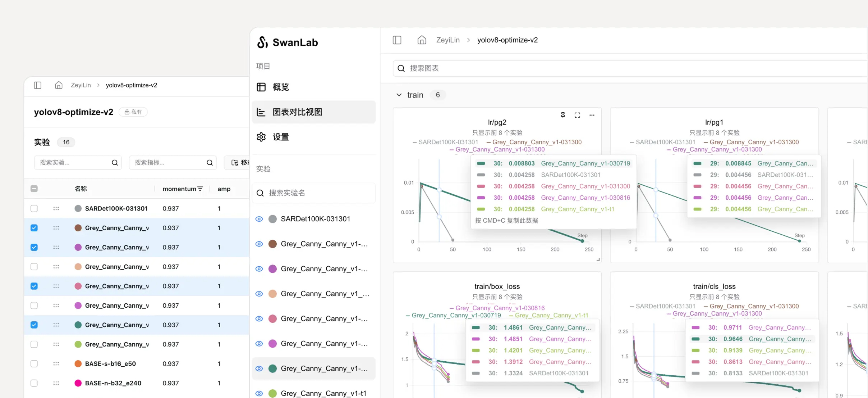Click the SwanLab logo icon
868x398 pixels.
[262, 42]
